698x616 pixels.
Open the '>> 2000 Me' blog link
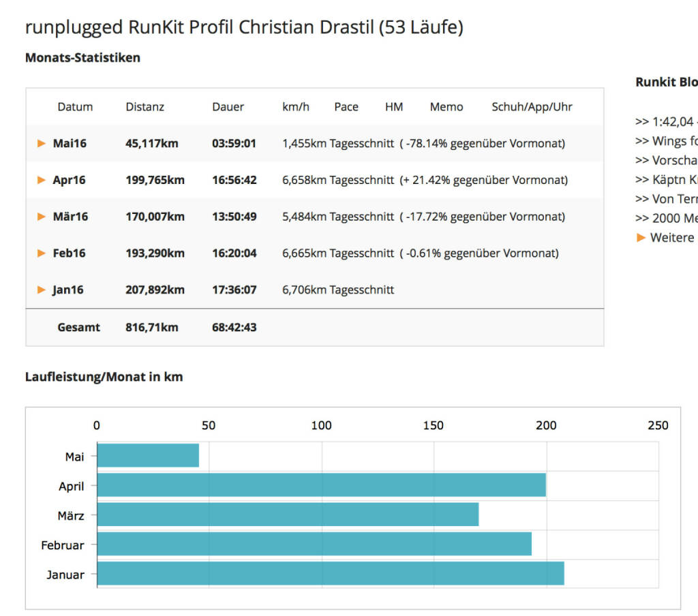point(667,218)
